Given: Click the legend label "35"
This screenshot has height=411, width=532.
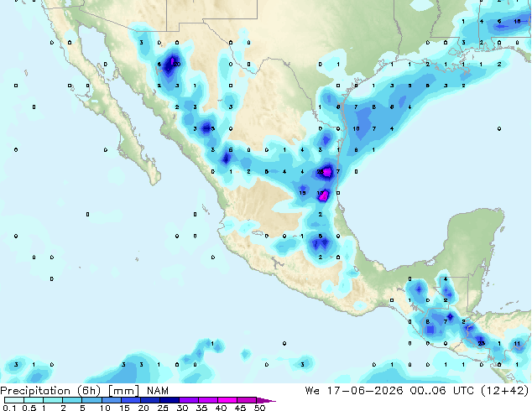Looking at the screenshot, I should tap(201, 408).
